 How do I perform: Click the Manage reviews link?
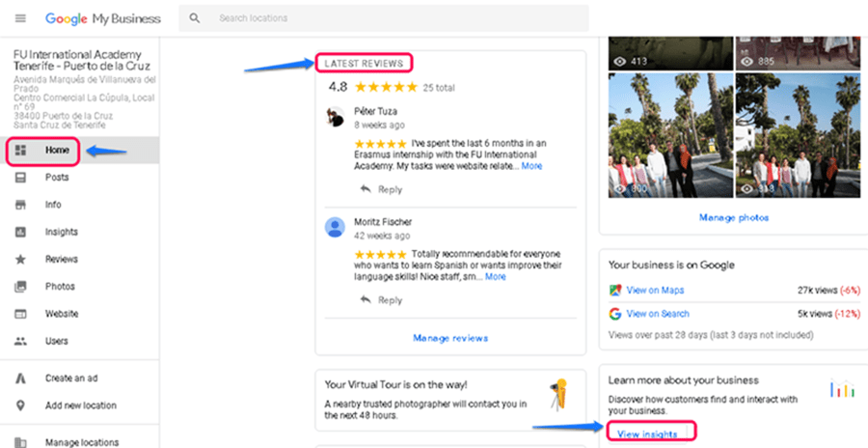[450, 338]
